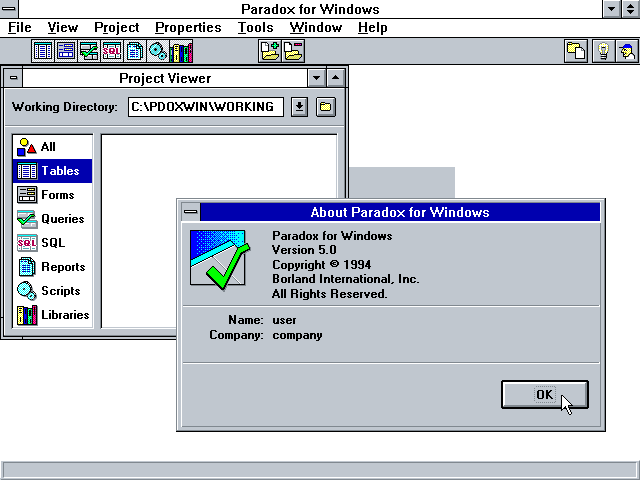Open the Tools menu
This screenshot has height=480, width=640.
pos(256,27)
